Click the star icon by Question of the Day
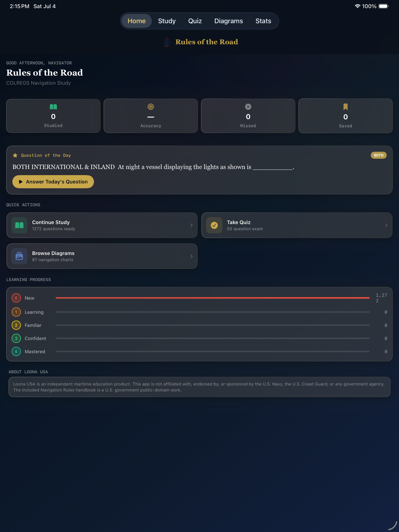 (x=15, y=155)
